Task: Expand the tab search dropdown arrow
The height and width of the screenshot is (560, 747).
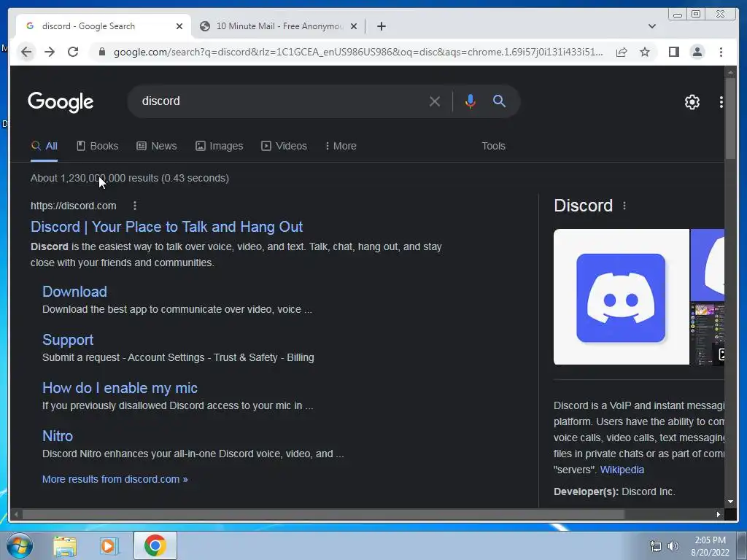Action: point(651,26)
